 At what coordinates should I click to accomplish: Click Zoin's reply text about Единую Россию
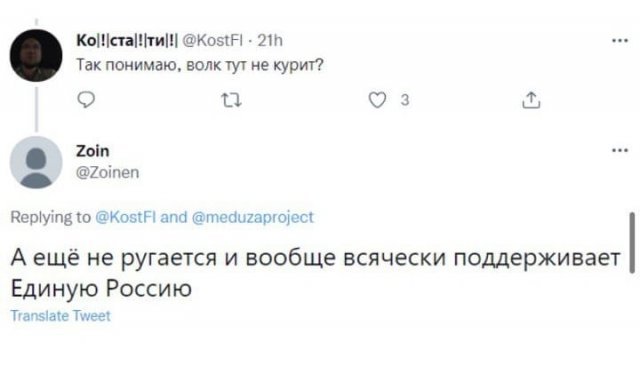[x=316, y=273]
